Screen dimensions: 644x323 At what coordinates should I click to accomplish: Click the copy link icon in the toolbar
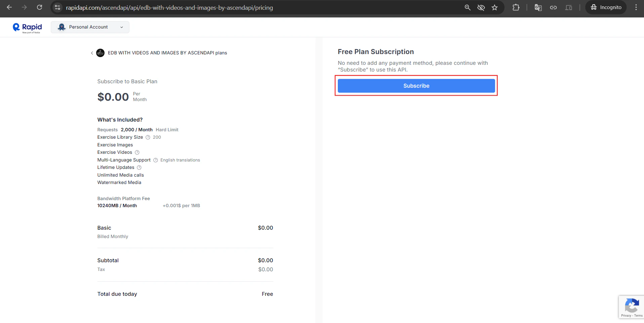tap(554, 7)
